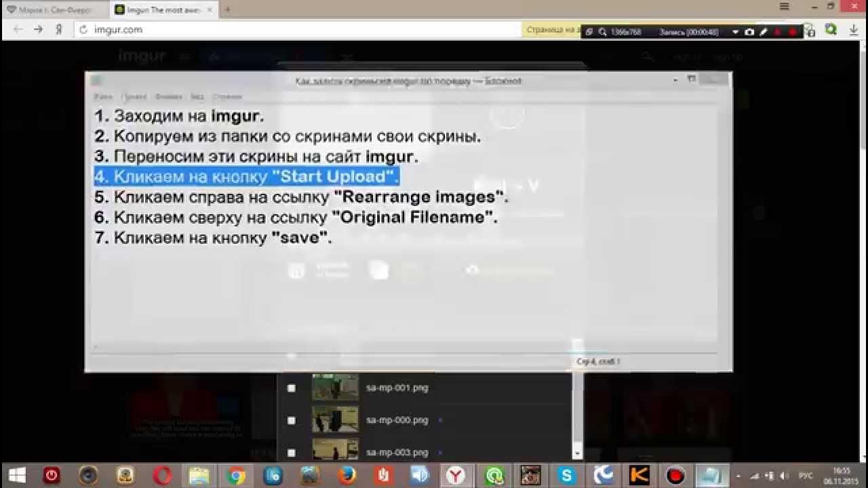Click line 3 'Переносим эти скрины на сайт imgur'
The image size is (868, 488).
coord(256,157)
